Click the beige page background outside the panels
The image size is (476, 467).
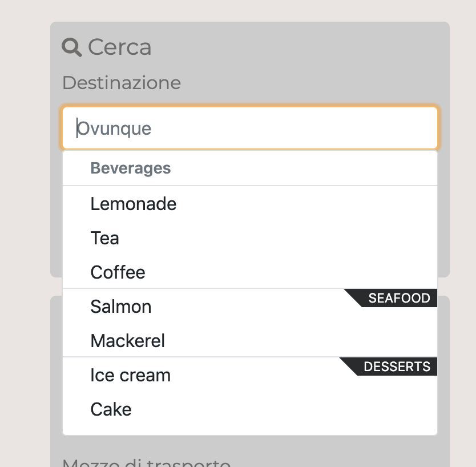coord(23,228)
